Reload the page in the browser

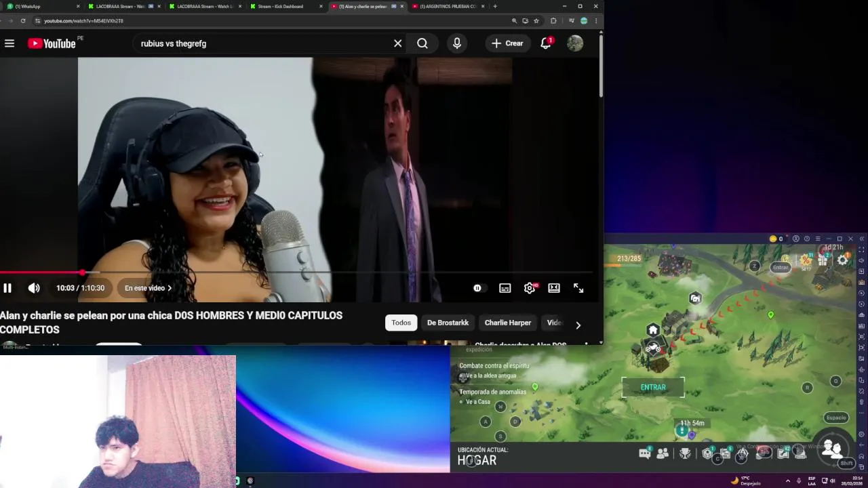pos(23,21)
